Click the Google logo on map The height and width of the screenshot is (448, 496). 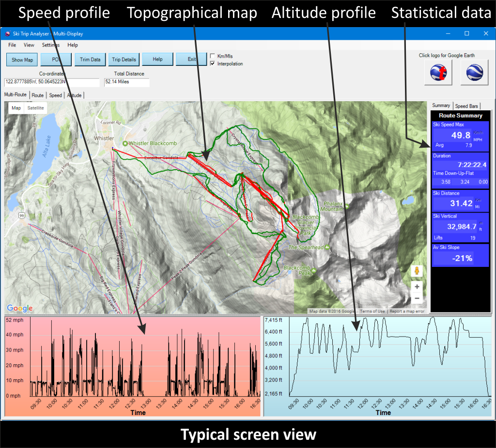[x=20, y=309]
